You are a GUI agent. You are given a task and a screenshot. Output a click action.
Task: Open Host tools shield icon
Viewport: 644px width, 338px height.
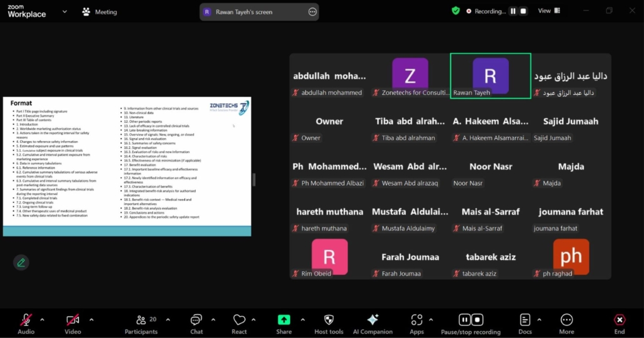click(x=329, y=322)
